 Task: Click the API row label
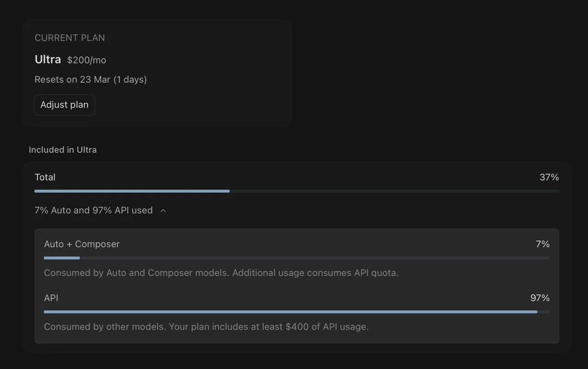51,298
